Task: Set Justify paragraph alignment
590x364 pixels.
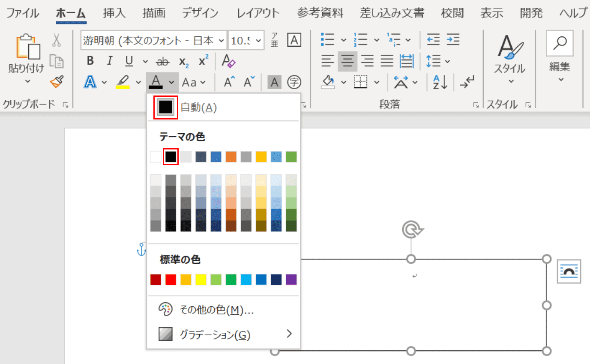Action: [x=387, y=61]
